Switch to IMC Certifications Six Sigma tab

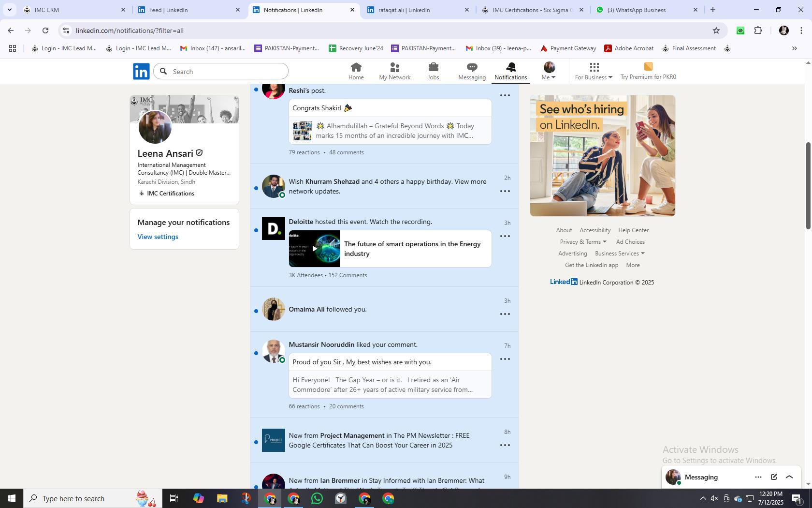(x=532, y=10)
